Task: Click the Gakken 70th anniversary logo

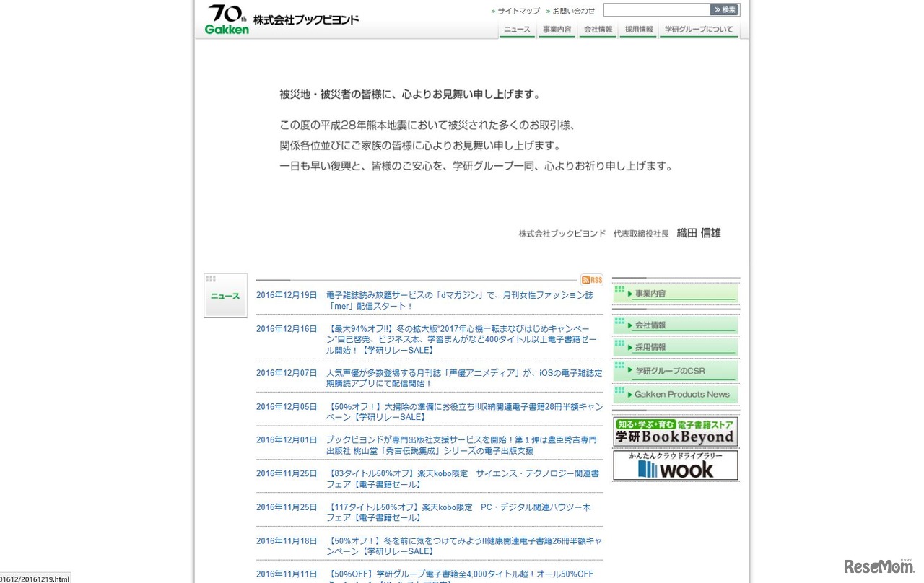Action: pyautogui.click(x=225, y=18)
